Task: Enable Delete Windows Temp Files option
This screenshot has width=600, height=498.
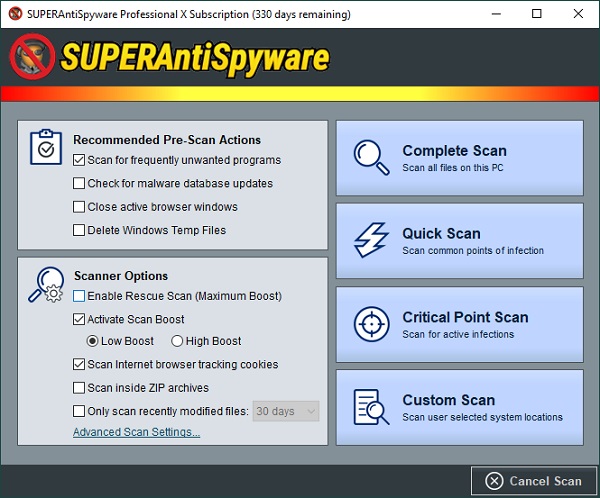Action: 79,230
